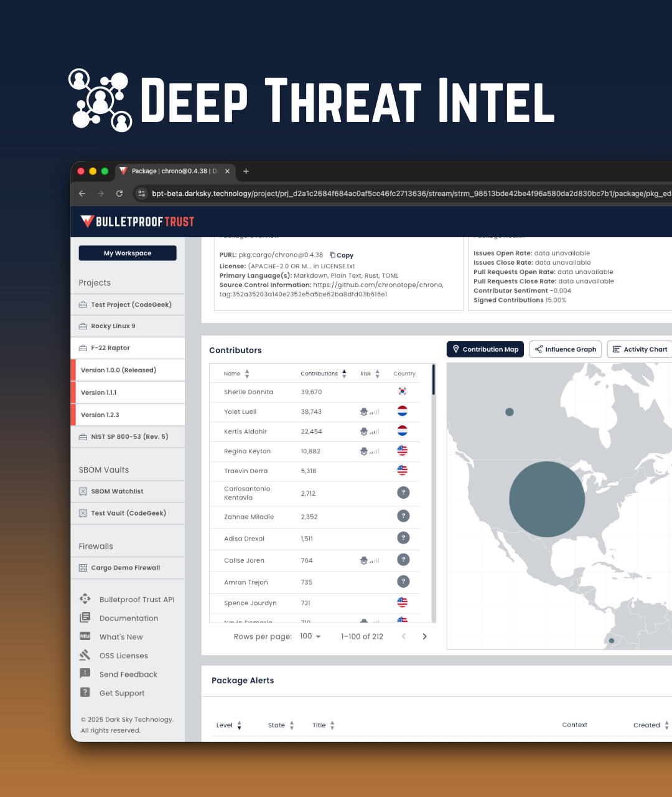Switch to Contribution Map view
The image size is (672, 797).
tap(485, 349)
